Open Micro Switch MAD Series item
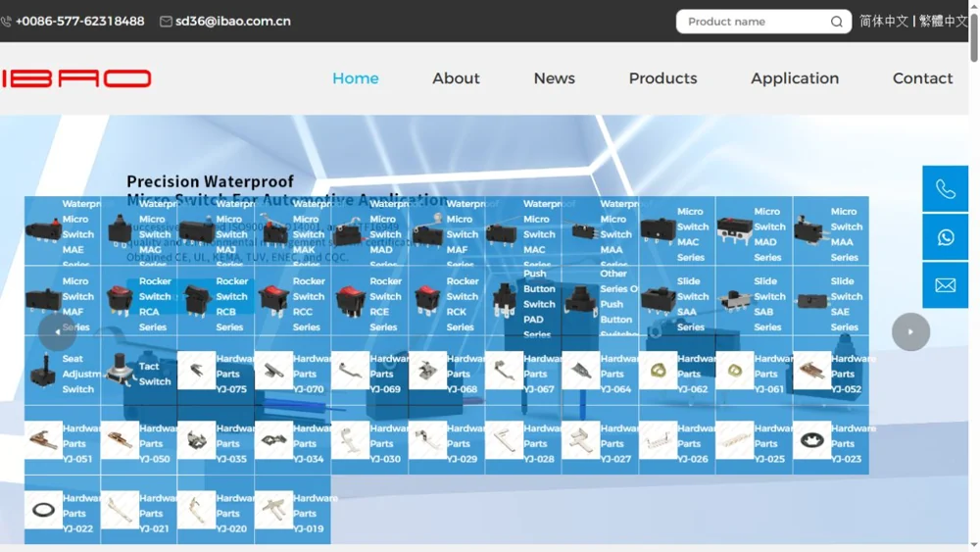 coord(754,231)
